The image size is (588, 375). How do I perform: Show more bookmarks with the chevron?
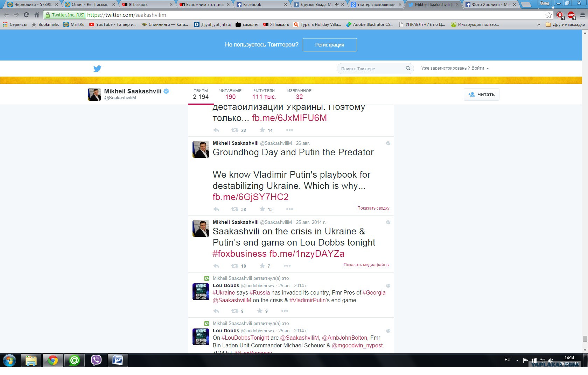(538, 24)
